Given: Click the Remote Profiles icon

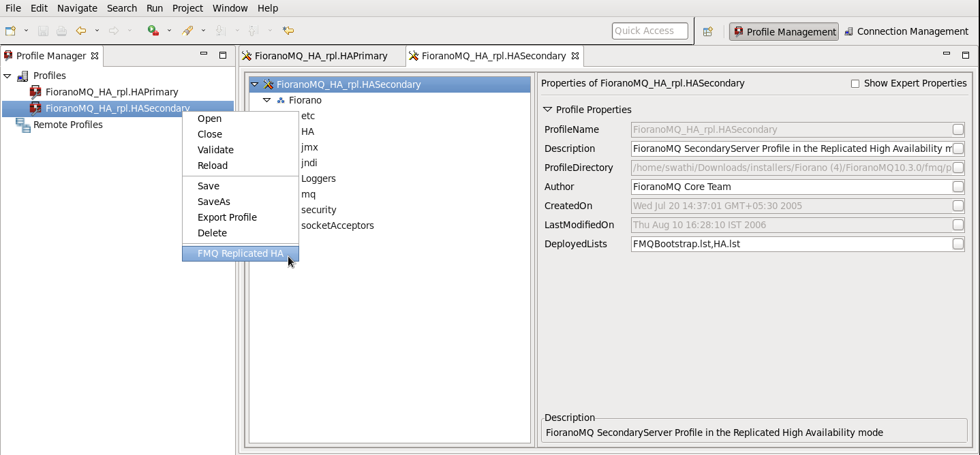Looking at the screenshot, I should (x=23, y=125).
